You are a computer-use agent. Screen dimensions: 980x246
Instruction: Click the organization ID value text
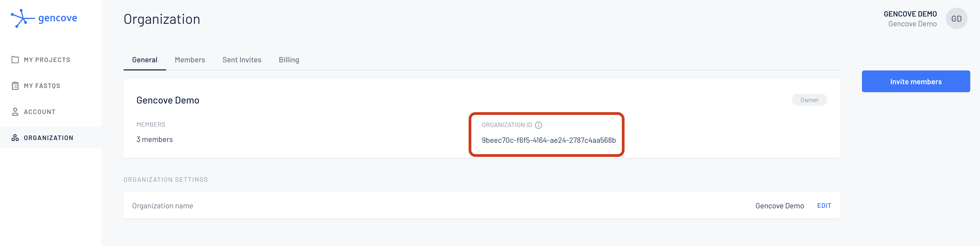coord(548,140)
